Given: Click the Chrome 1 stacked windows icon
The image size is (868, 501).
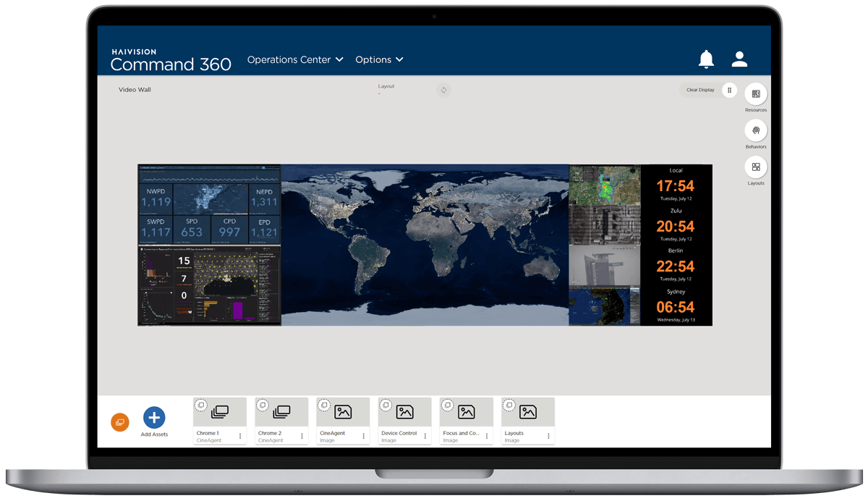Looking at the screenshot, I should (x=220, y=412).
